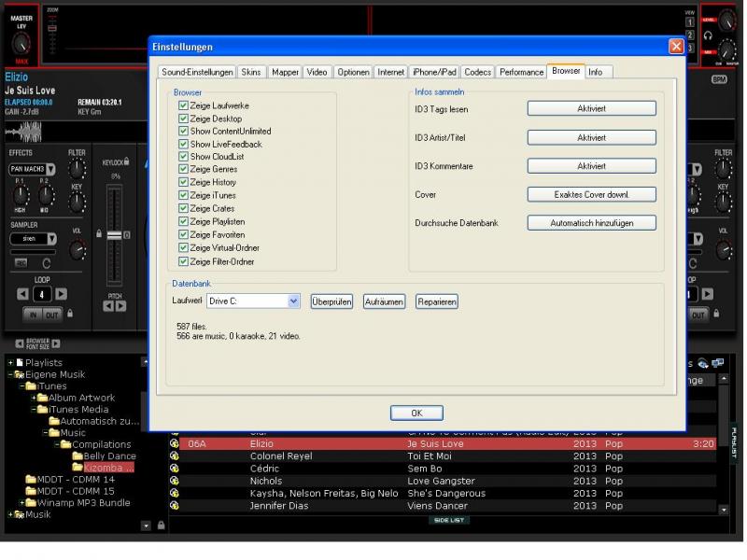The image size is (747, 560).
Task: Switch to the Sound-Einstellungen tab
Action: [197, 72]
